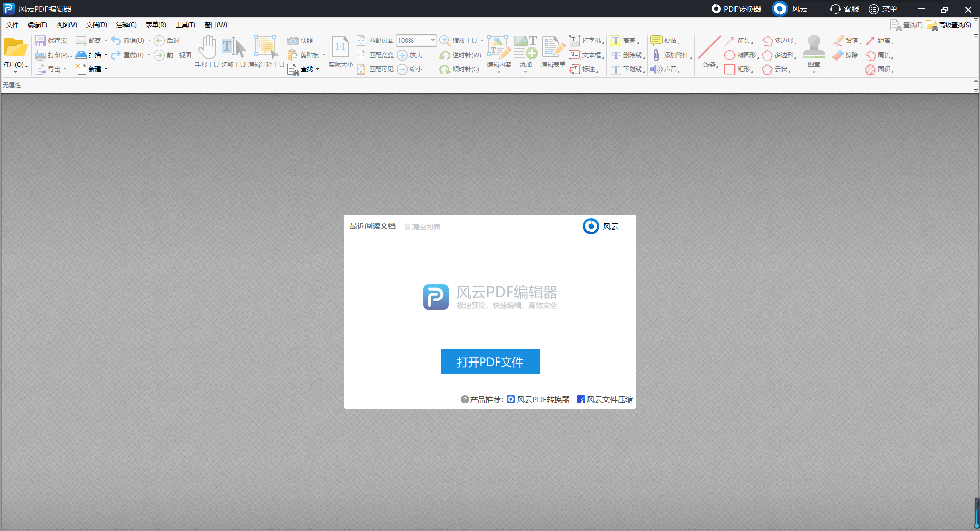The height and width of the screenshot is (531, 980).
Task: Select the 铅笔 pencil tool
Action: [x=847, y=41]
